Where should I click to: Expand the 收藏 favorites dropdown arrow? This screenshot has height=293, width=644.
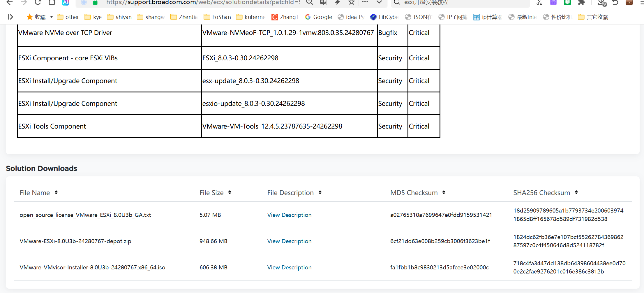[x=52, y=17]
